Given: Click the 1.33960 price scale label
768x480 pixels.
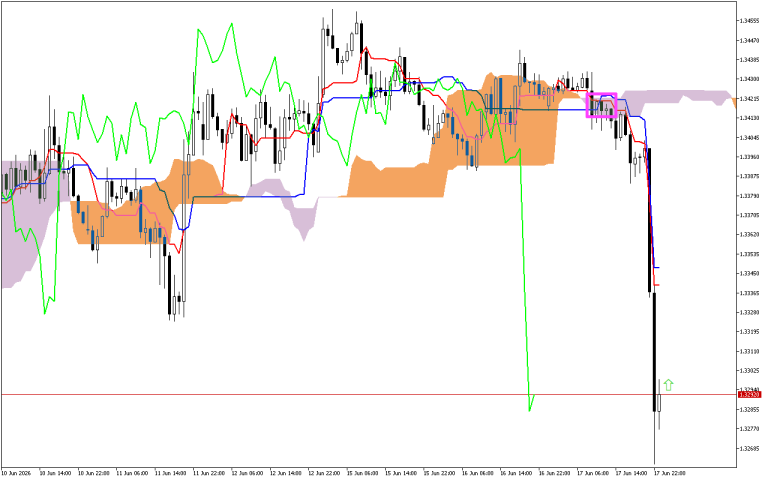Looking at the screenshot, I should (x=750, y=157).
